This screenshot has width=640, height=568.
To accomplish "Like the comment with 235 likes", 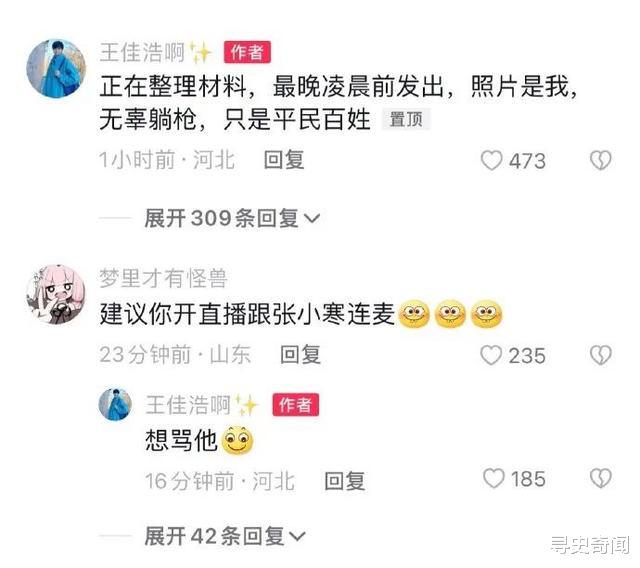I will [x=491, y=355].
